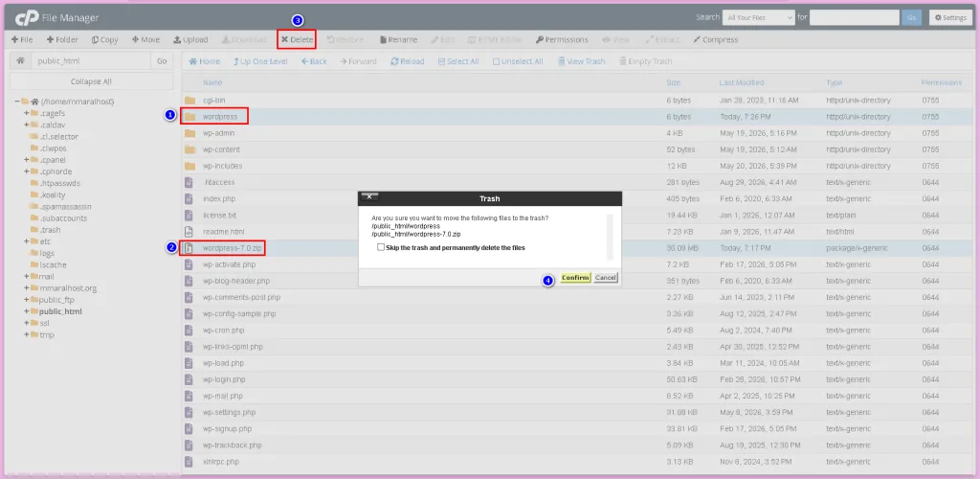
Task: Click the cPanel logo icon
Action: (x=27, y=17)
